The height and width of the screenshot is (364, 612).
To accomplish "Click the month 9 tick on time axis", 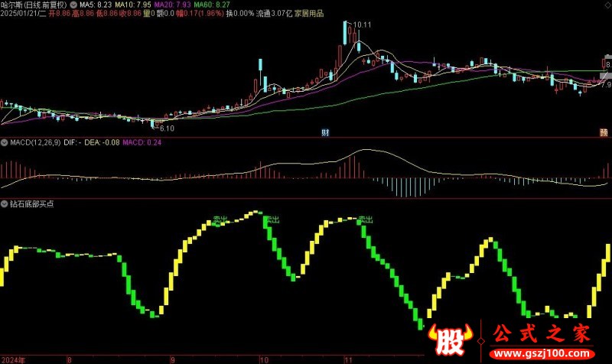I will [173, 360].
